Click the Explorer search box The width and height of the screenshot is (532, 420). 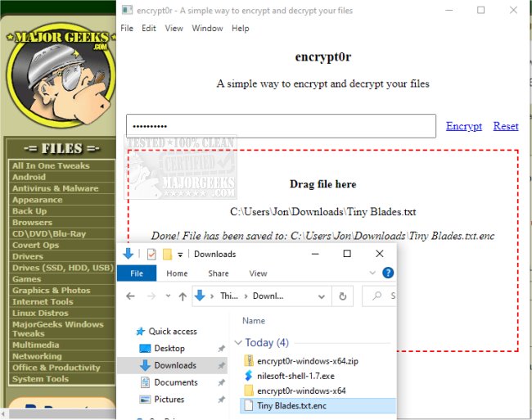[x=379, y=296]
